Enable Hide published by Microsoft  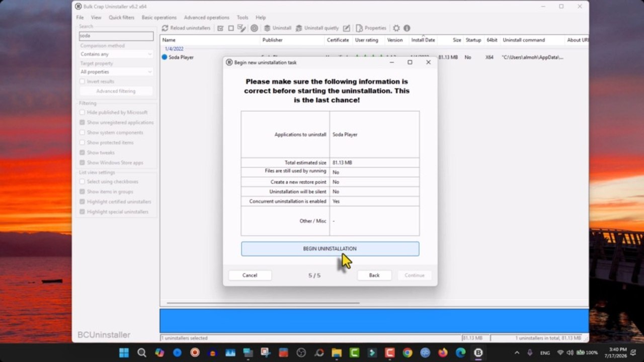(83, 113)
